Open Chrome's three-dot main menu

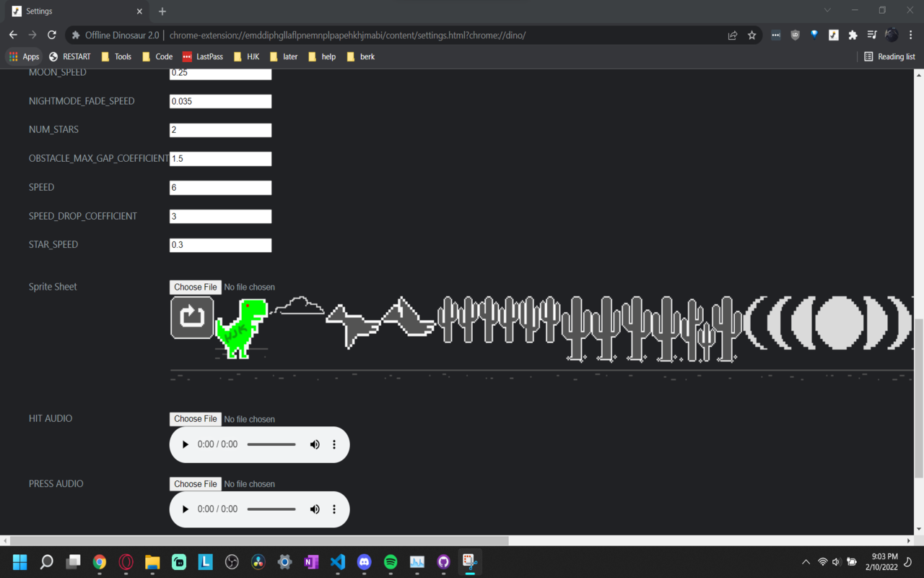tap(911, 35)
